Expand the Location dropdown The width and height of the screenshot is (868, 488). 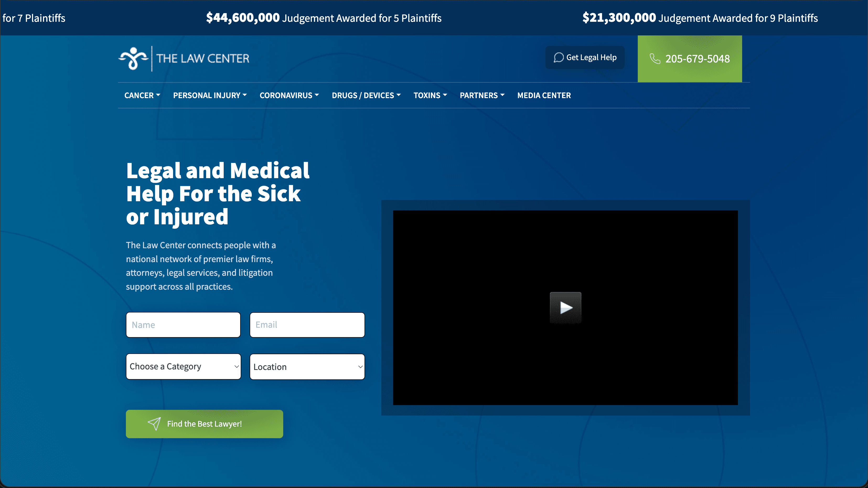point(307,367)
